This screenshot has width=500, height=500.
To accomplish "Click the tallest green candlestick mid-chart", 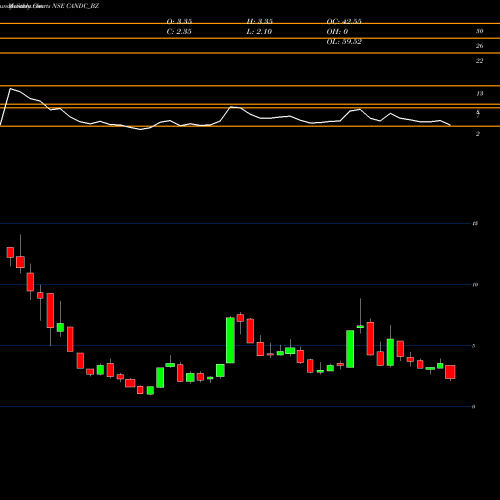I will click(x=230, y=340).
